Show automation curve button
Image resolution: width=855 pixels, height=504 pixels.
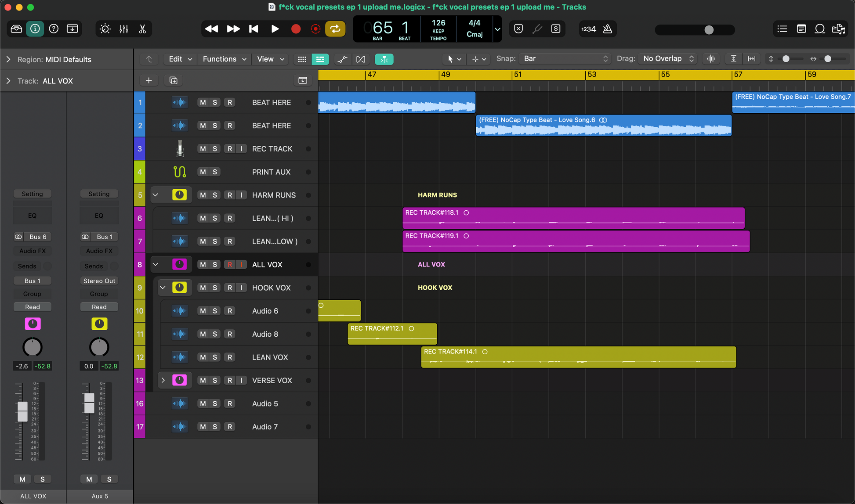coord(342,59)
